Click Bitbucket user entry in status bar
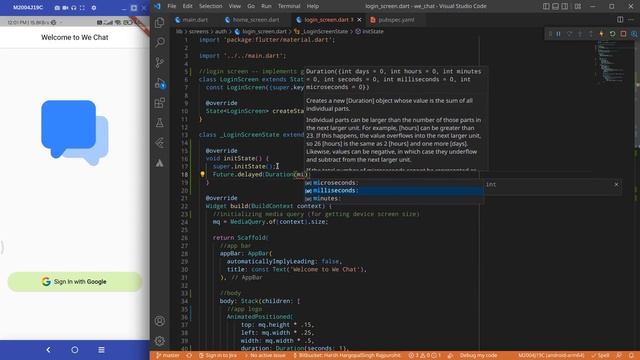 [347, 356]
